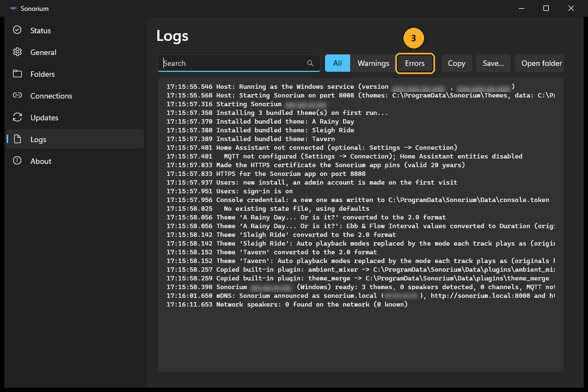
Task: Click the Logs document icon
Action: (x=17, y=139)
